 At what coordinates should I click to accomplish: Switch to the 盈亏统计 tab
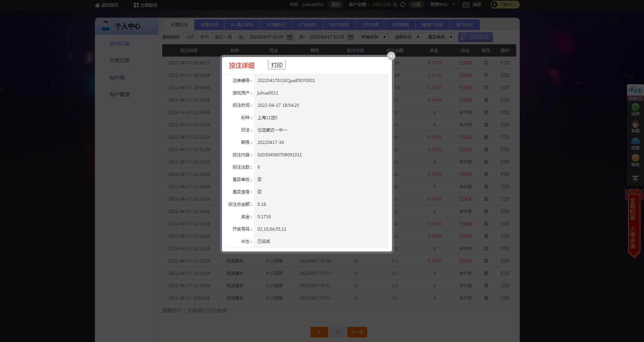[465, 25]
